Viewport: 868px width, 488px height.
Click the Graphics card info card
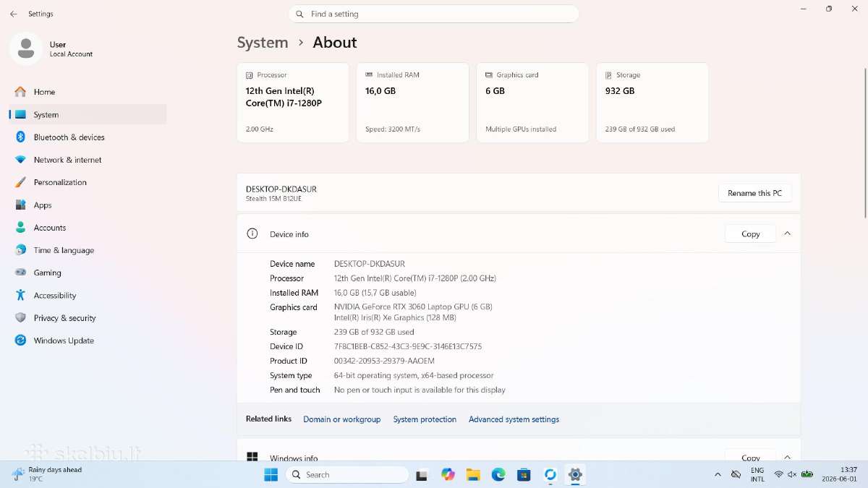click(x=532, y=103)
